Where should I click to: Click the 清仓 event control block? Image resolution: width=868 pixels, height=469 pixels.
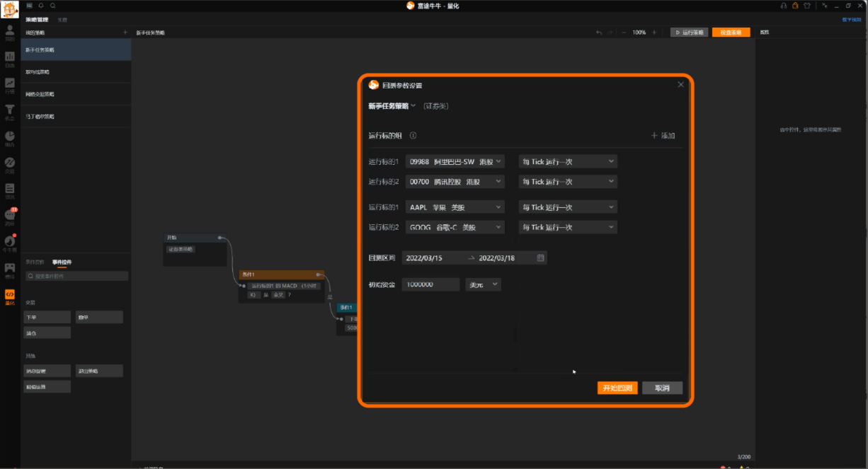click(47, 332)
